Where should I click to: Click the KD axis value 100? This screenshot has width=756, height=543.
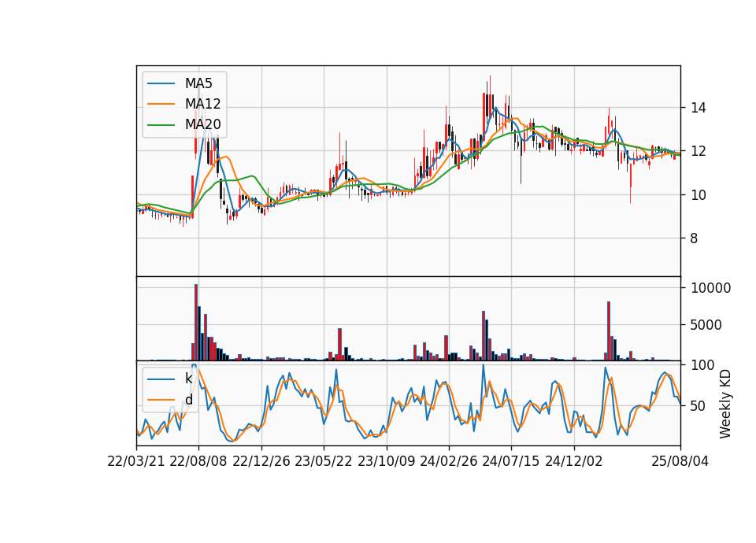tap(702, 365)
